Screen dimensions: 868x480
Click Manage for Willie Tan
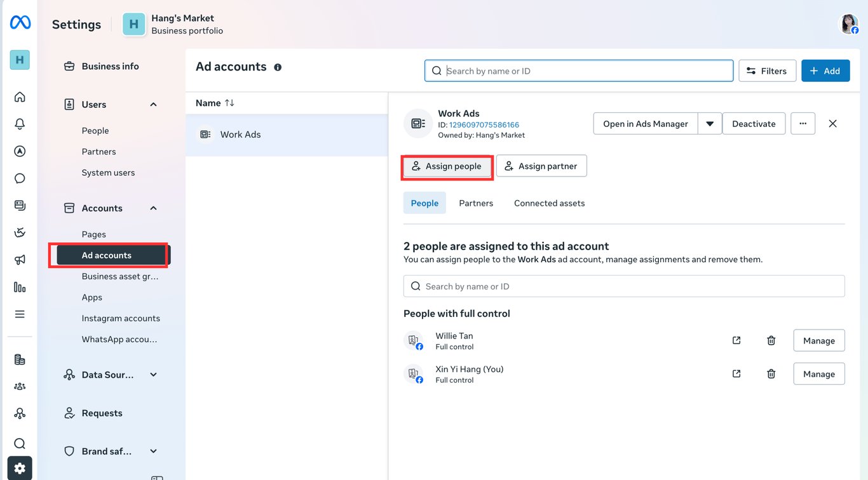tap(819, 340)
